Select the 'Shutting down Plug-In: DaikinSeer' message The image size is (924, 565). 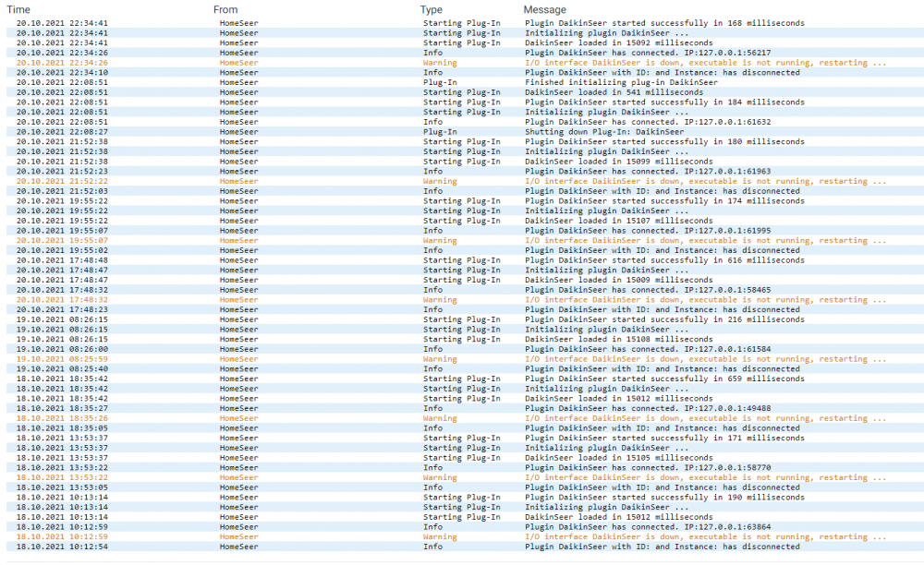point(604,132)
